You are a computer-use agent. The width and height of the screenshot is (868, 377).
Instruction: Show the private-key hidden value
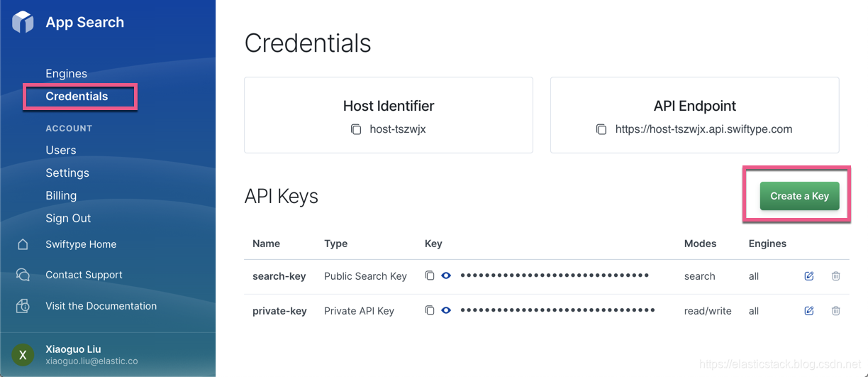446,310
